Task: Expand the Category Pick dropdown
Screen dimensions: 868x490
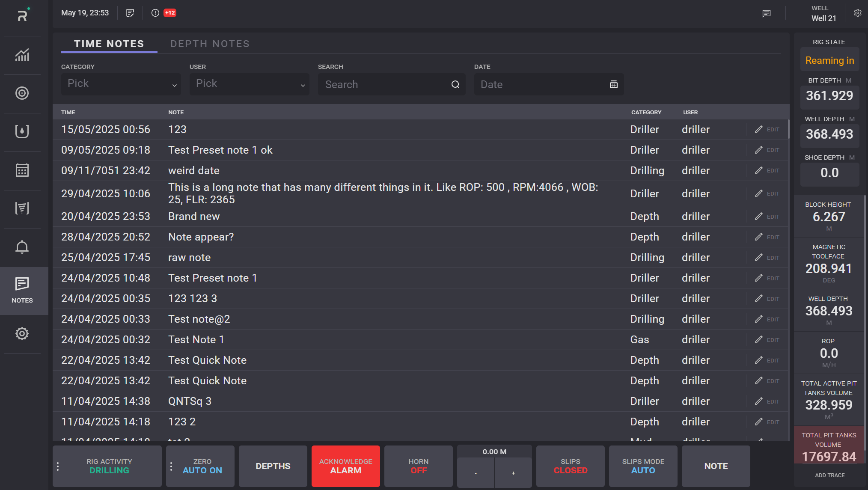Action: [x=121, y=84]
